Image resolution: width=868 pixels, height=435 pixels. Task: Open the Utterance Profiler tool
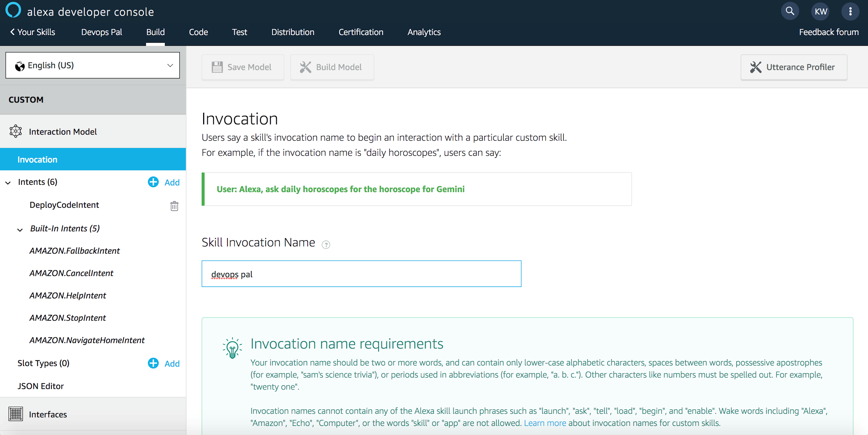(793, 67)
